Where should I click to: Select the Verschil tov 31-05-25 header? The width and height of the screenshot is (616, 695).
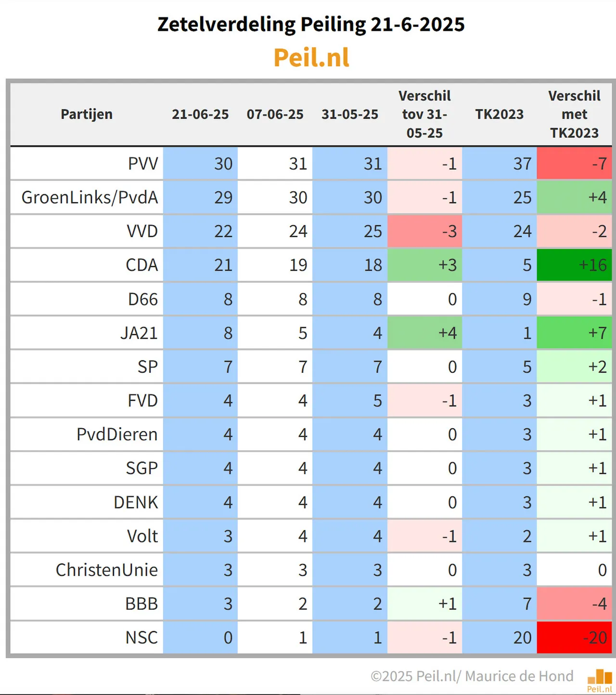click(424, 114)
